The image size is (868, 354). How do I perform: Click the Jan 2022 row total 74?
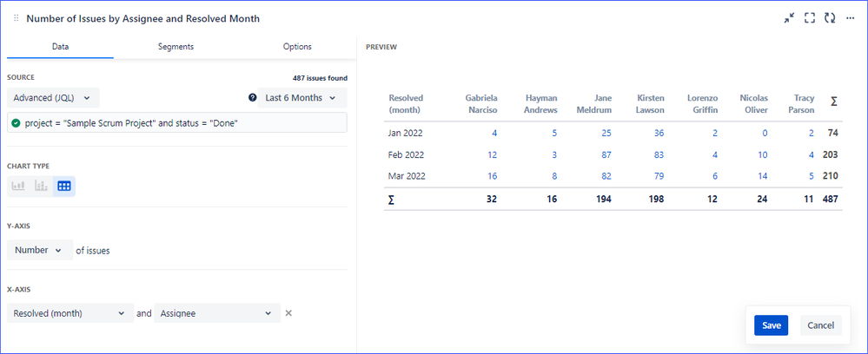[x=833, y=133]
